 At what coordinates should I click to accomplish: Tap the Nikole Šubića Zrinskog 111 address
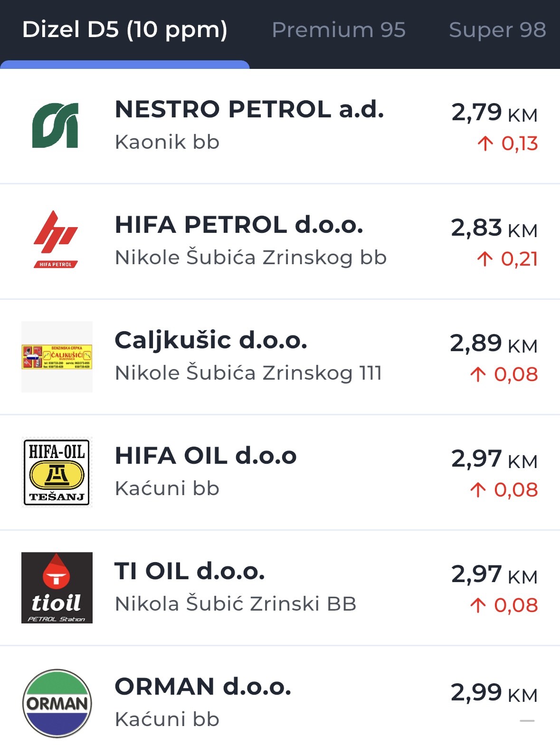248,373
